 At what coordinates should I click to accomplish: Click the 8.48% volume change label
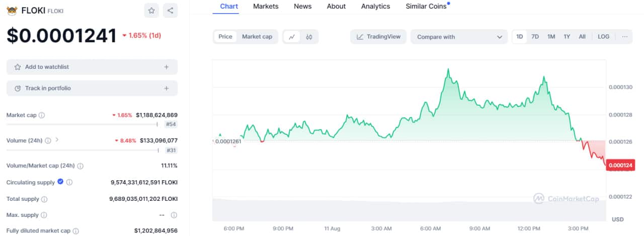(x=125, y=141)
